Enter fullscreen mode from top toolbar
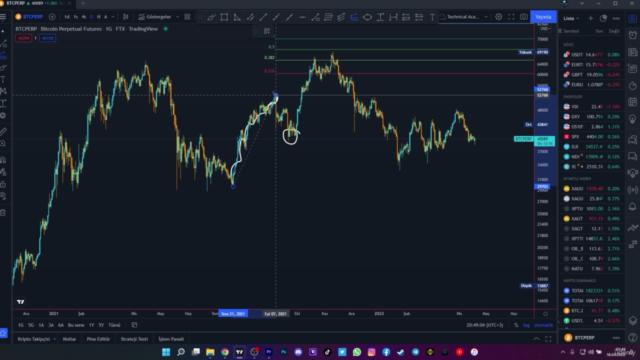Viewport: 640px width, 360px height. 511,17
